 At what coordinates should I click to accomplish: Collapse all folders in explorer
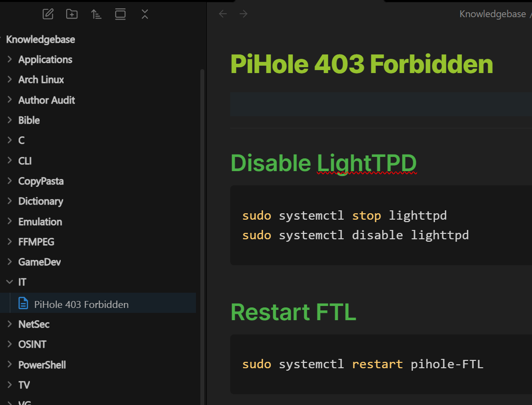(145, 14)
